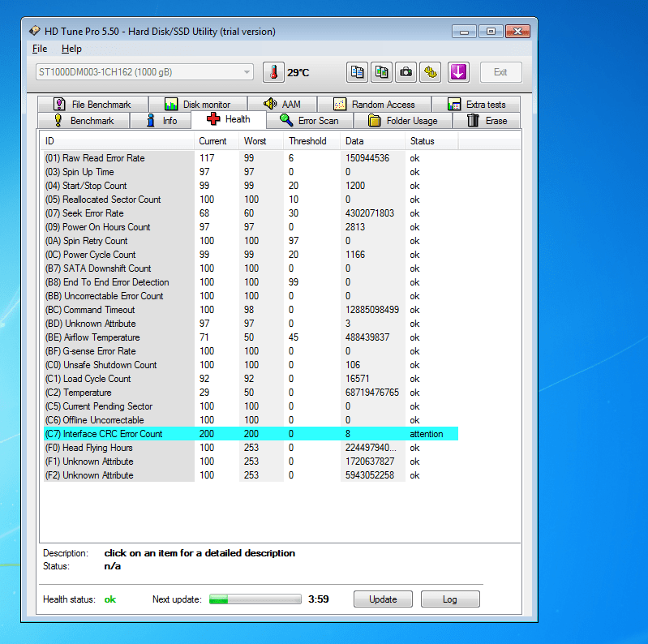
Task: Select the (BC) Command Timeout row
Action: [251, 310]
